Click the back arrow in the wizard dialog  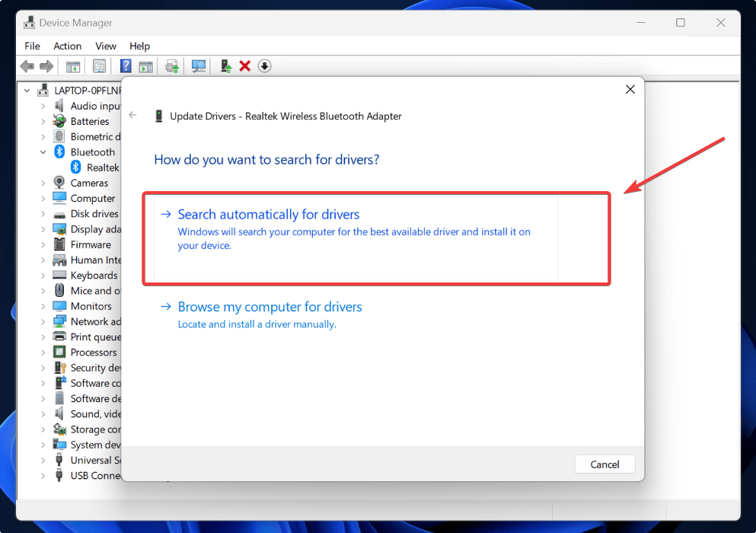pyautogui.click(x=133, y=114)
